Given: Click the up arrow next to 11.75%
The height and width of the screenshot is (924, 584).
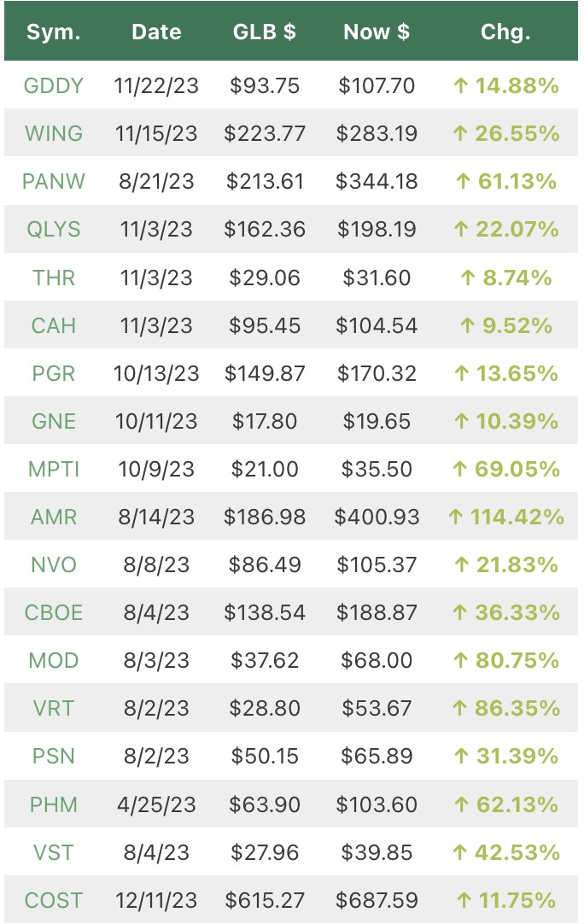Looking at the screenshot, I should (x=464, y=900).
